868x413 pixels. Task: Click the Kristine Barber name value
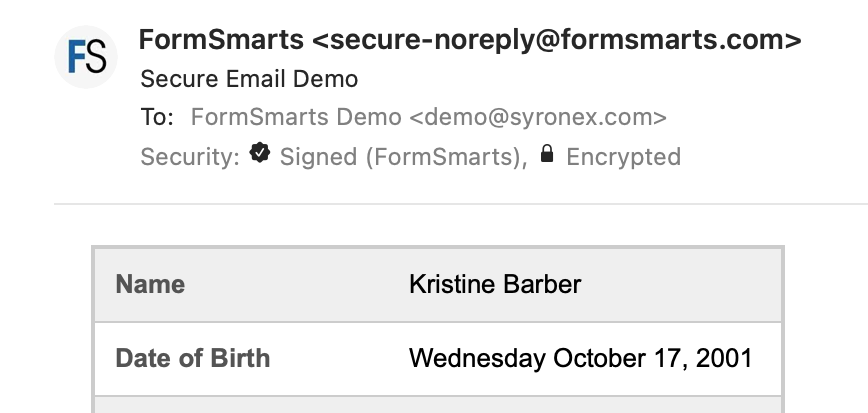point(495,285)
